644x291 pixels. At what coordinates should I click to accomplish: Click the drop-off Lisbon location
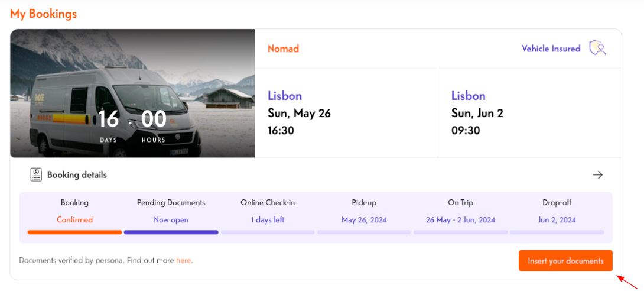pyautogui.click(x=468, y=96)
